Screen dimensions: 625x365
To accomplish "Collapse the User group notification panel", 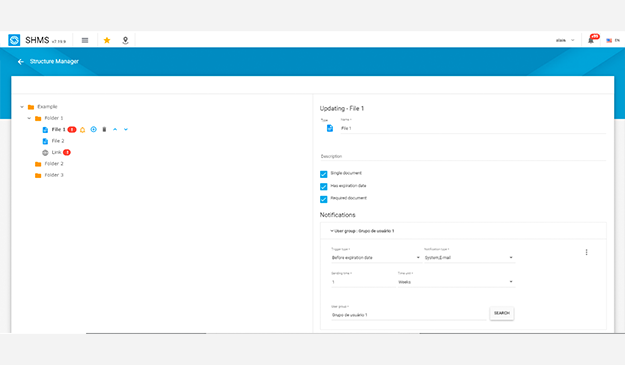I will [332, 231].
